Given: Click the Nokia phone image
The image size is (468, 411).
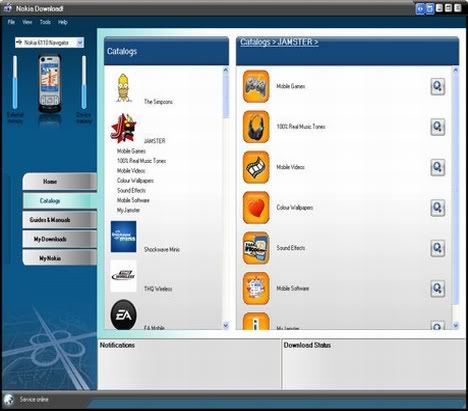Looking at the screenshot, I should (x=50, y=84).
